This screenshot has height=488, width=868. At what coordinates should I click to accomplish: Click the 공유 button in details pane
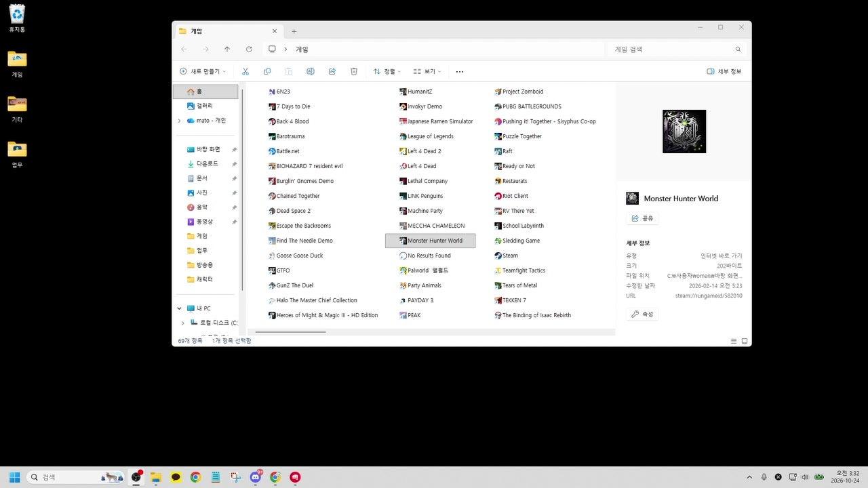click(x=642, y=218)
